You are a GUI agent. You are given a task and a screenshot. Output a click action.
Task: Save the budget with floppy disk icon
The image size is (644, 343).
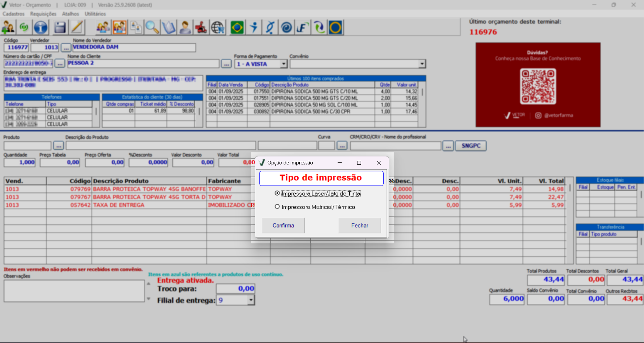tap(60, 28)
